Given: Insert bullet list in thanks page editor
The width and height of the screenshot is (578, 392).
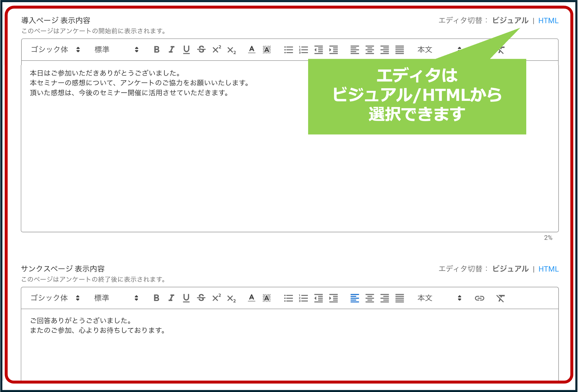Looking at the screenshot, I should [x=288, y=298].
